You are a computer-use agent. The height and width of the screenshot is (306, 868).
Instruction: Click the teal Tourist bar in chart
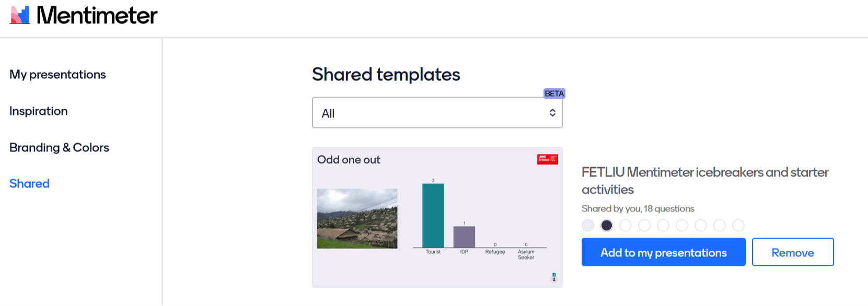pyautogui.click(x=433, y=215)
